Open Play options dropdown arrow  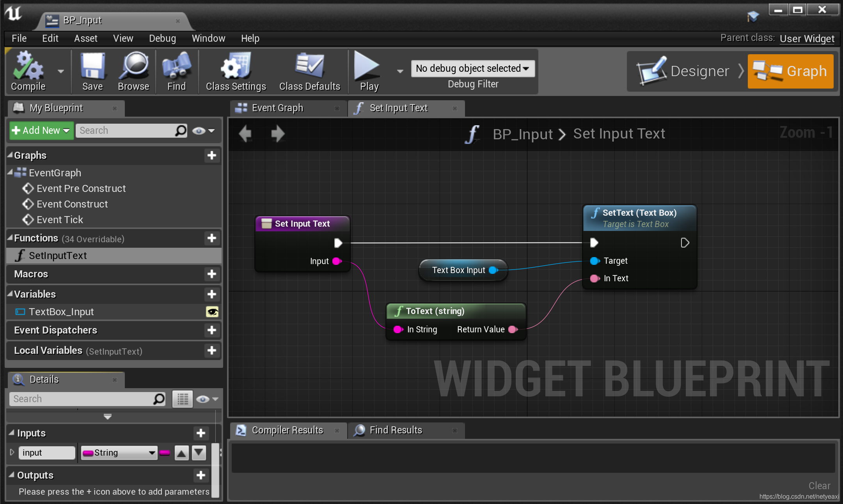pos(400,71)
